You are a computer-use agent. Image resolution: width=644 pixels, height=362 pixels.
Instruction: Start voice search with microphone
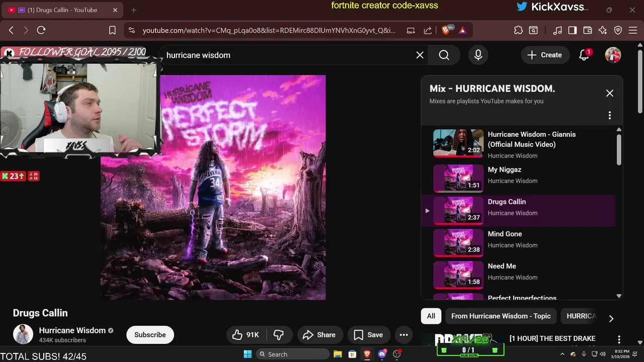478,55
